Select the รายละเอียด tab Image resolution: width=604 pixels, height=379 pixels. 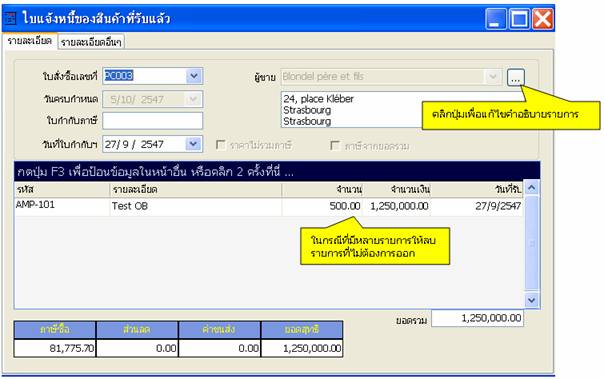tap(30, 41)
